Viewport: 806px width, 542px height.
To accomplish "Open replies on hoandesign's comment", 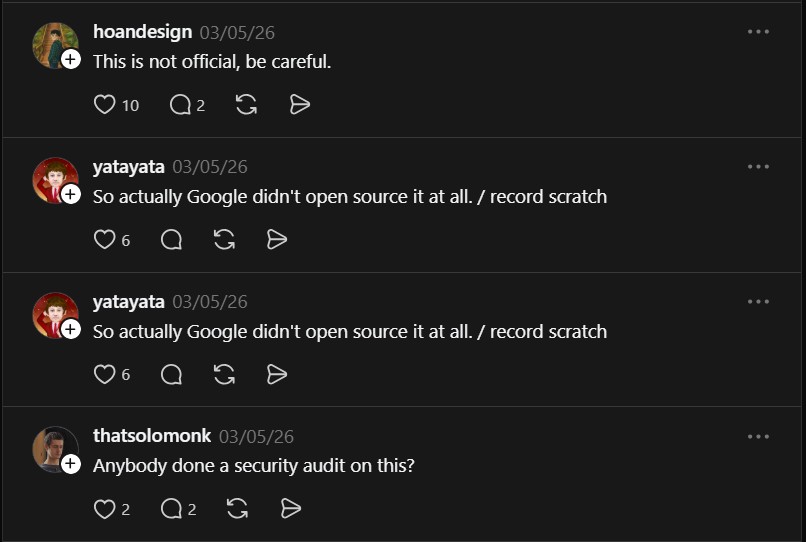I will pyautogui.click(x=180, y=104).
